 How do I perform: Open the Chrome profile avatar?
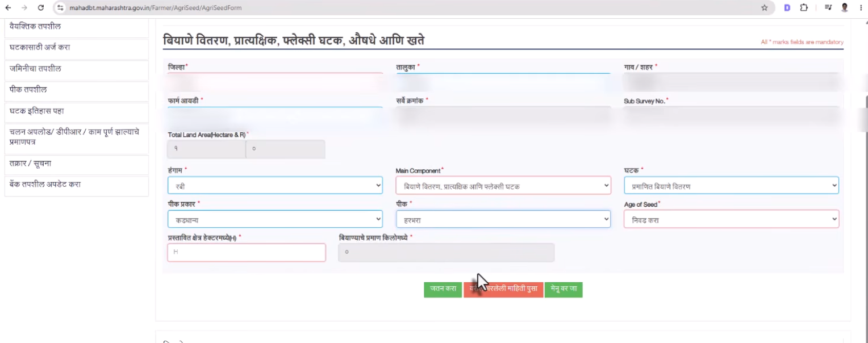(x=845, y=8)
